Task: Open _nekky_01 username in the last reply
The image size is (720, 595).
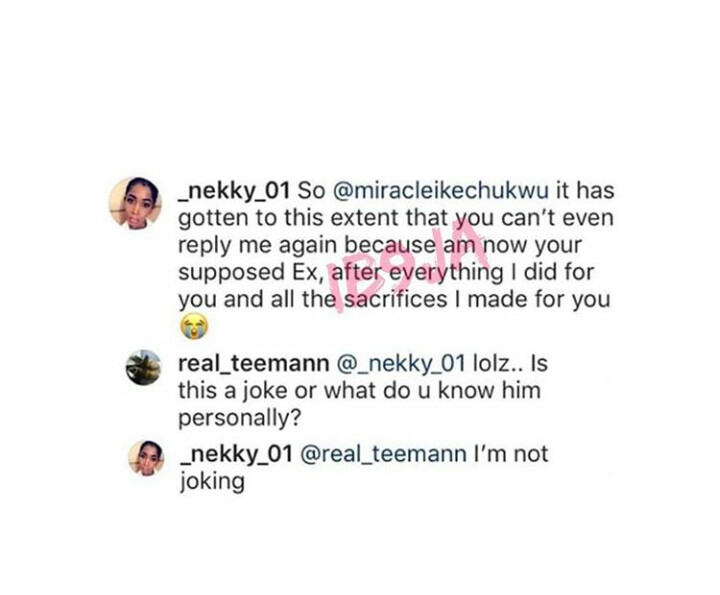Action: 233,453
